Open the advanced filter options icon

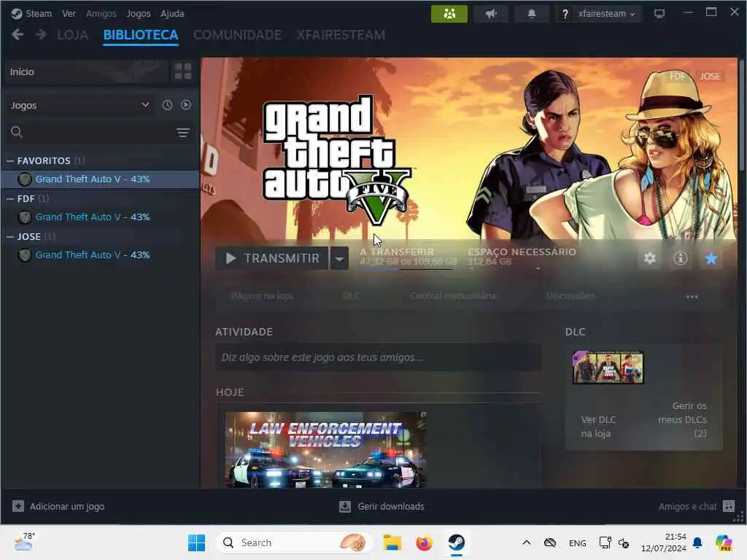(183, 133)
